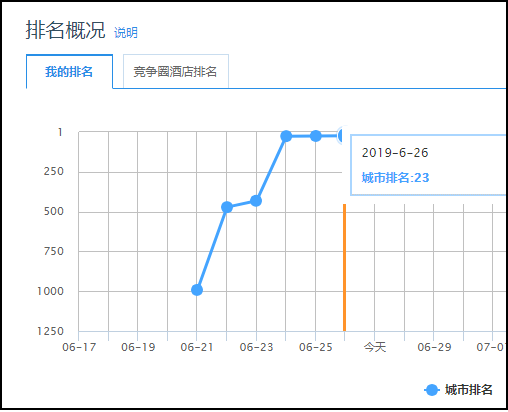This screenshot has height=412, width=508.
Task: Switch to 我的排名 tab
Action: click(69, 72)
